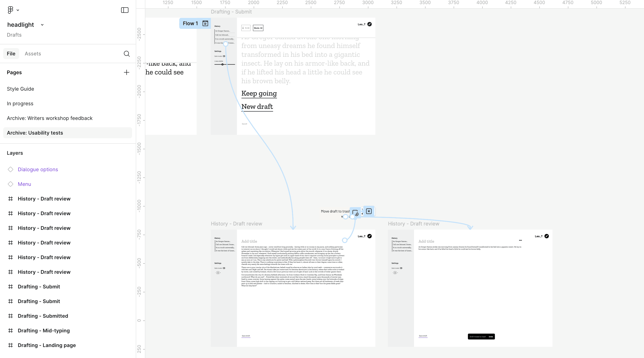Collapse the sidebar with panel toggle icon
644x358 pixels.
coord(125,10)
